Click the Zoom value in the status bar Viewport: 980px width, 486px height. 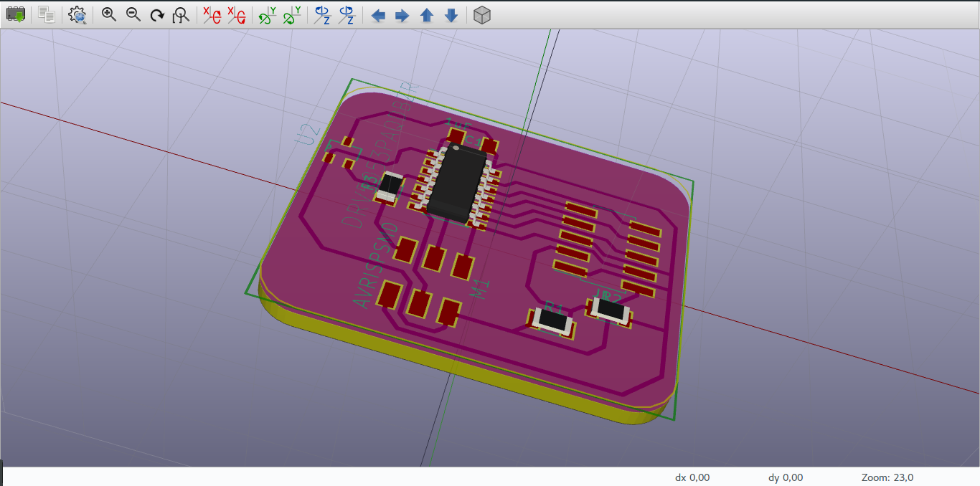click(x=887, y=477)
